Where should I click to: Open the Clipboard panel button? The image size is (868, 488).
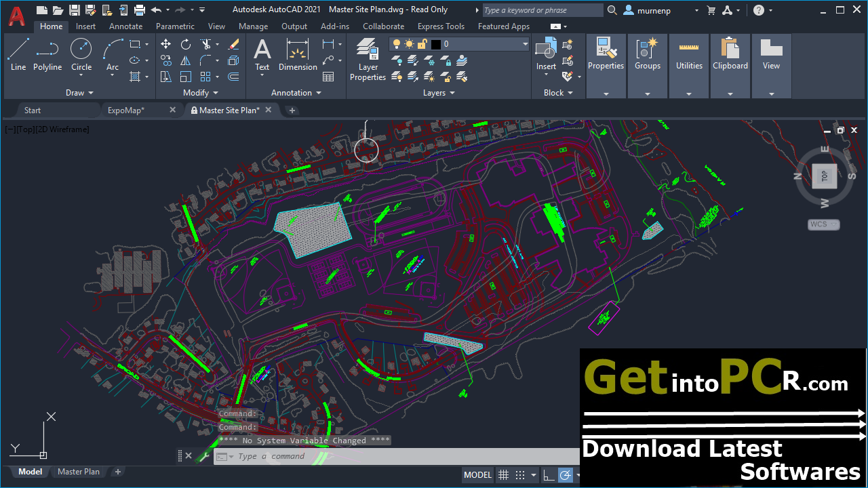730,66
